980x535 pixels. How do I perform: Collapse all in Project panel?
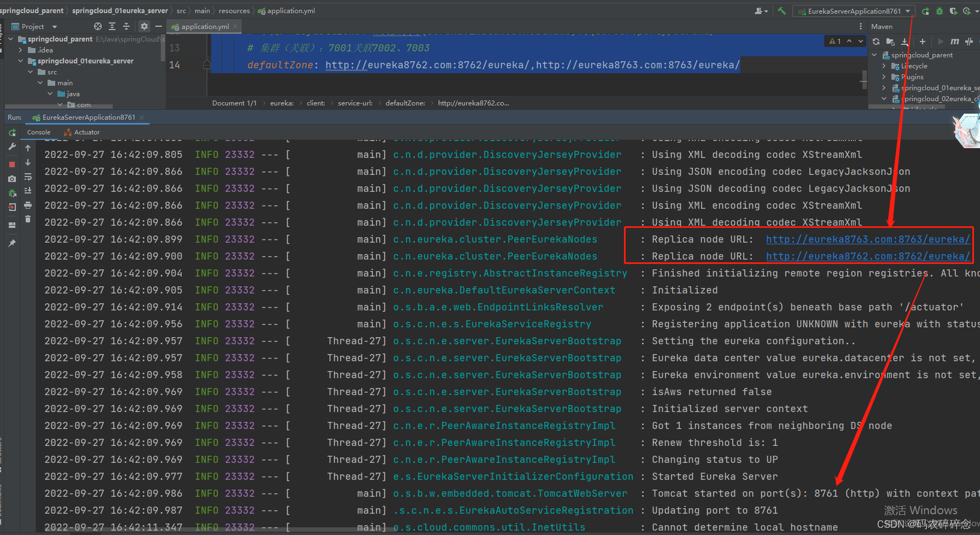pos(126,26)
